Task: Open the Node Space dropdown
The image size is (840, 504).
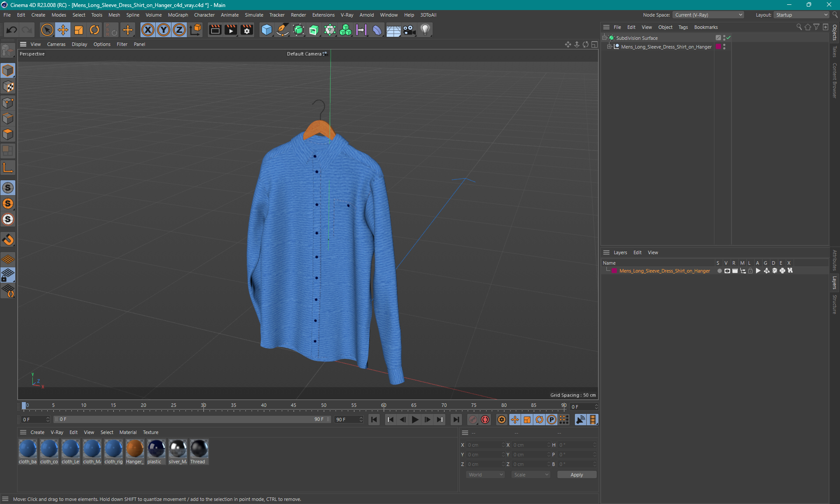Action: 708,15
